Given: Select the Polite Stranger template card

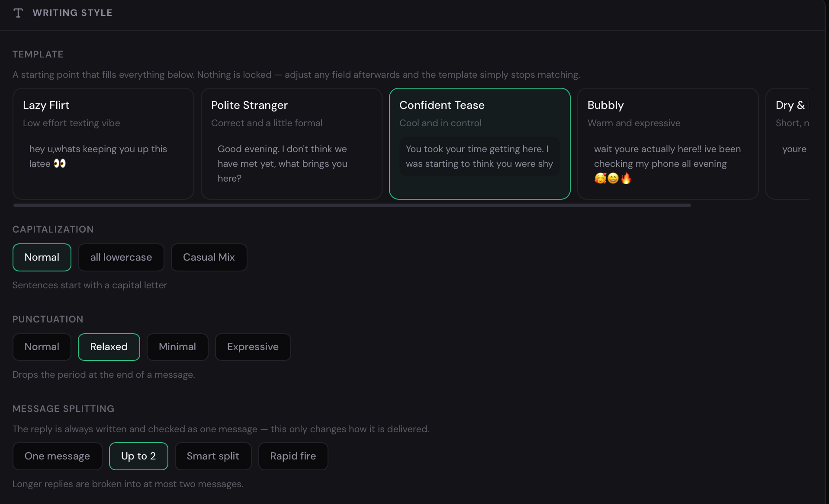Looking at the screenshot, I should pos(292,144).
